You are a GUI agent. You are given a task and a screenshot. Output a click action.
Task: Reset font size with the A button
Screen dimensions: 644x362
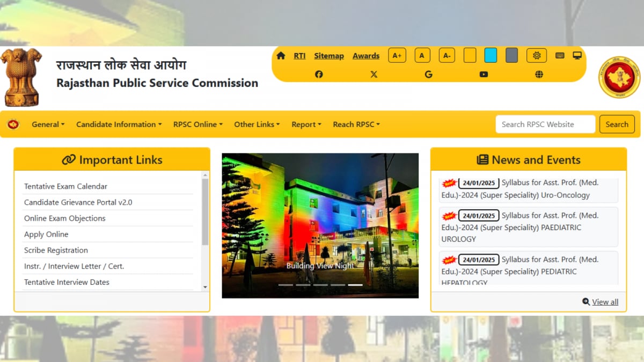tap(422, 55)
